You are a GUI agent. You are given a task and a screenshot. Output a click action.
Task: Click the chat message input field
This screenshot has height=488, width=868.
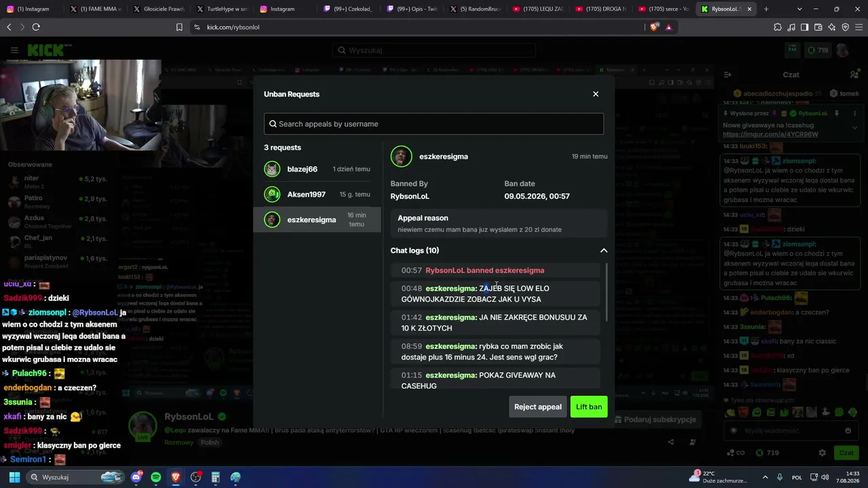790,430
